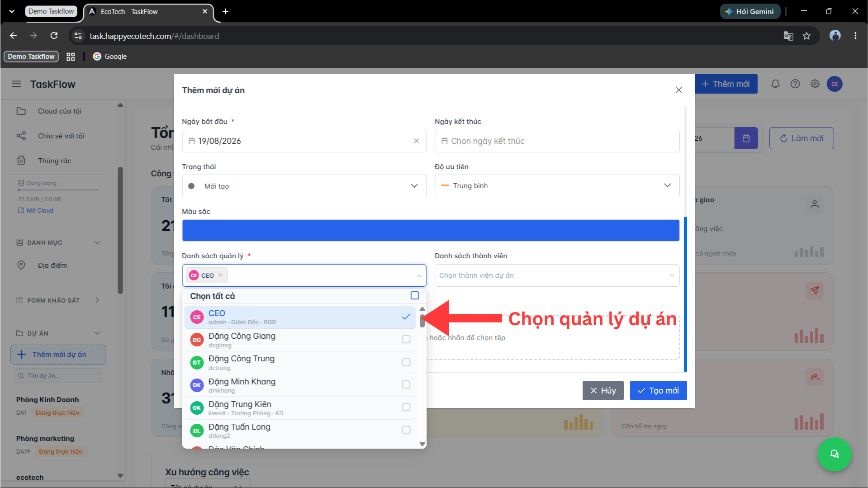The width and height of the screenshot is (868, 488).
Task: Check the Đặng Công Trung checkbox
Action: click(x=406, y=362)
